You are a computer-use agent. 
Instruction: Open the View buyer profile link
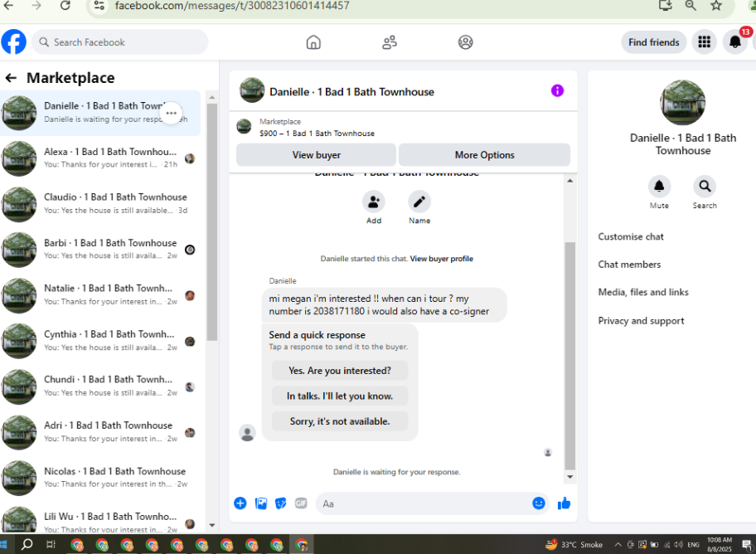pyautogui.click(x=442, y=259)
